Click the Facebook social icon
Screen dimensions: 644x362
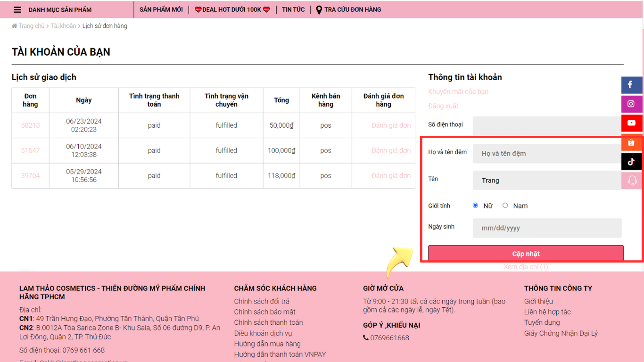631,85
